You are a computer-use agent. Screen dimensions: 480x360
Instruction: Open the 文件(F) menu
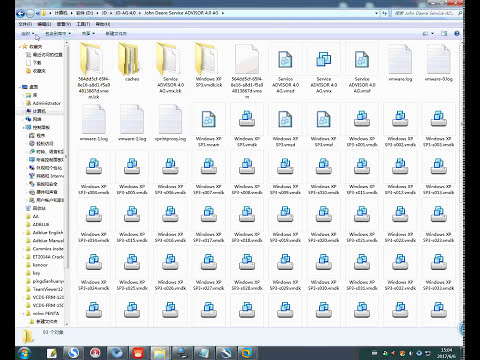point(25,24)
